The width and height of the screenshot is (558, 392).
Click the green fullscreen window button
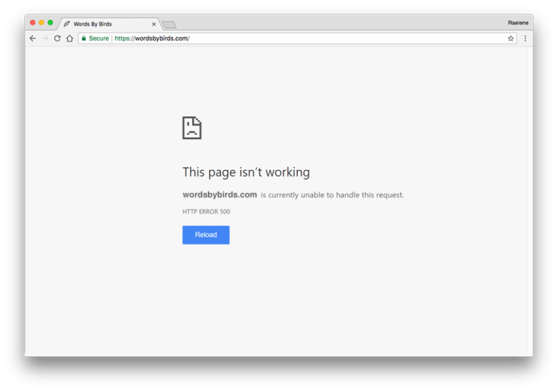(x=51, y=23)
